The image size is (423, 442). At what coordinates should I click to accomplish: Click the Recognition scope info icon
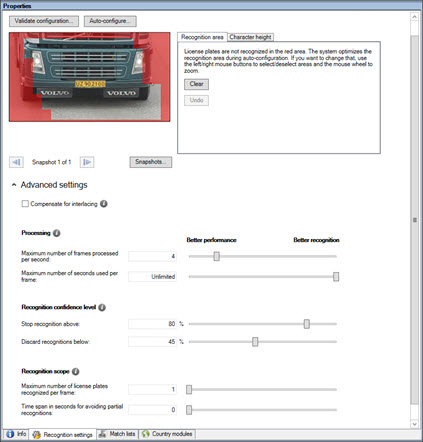pyautogui.click(x=76, y=371)
